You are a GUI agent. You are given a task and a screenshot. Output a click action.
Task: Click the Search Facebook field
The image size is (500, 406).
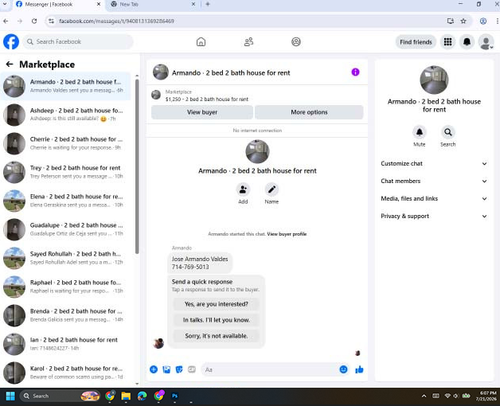[78, 42]
